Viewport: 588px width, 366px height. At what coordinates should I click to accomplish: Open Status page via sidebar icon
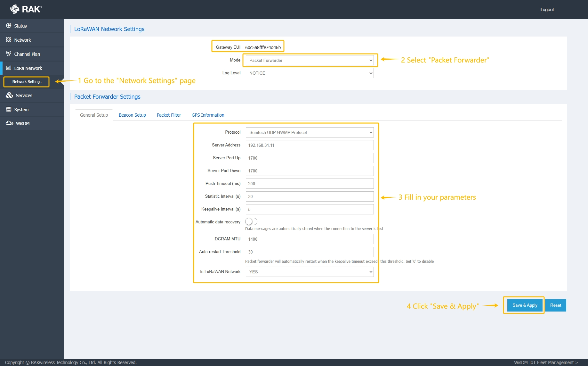point(9,26)
